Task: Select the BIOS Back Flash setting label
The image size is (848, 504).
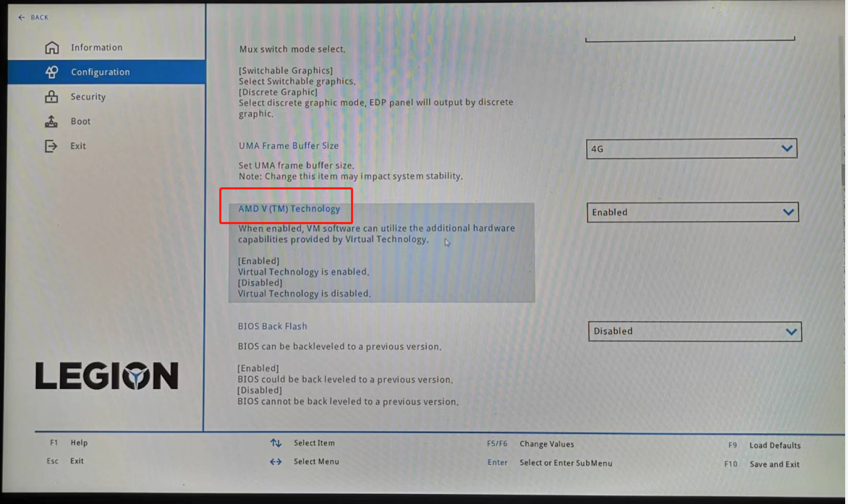Action: coord(272,326)
